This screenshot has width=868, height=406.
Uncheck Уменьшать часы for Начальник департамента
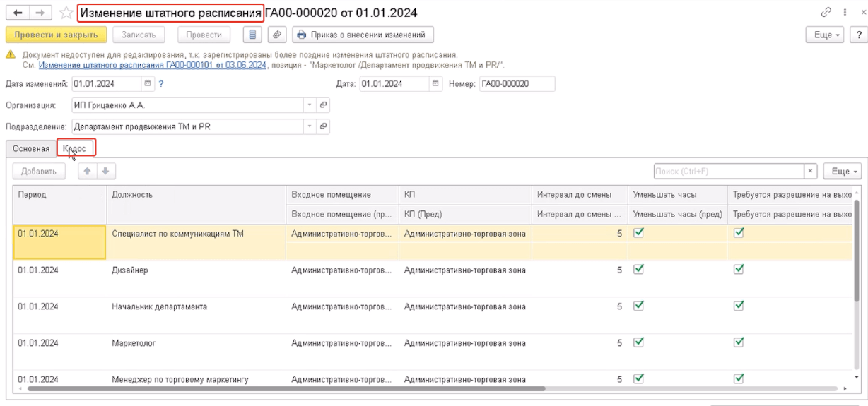pos(638,306)
